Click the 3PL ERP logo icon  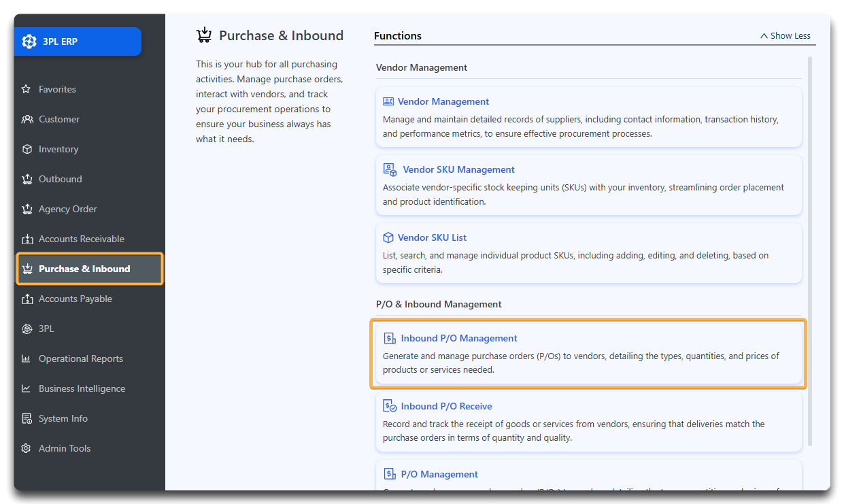pos(29,41)
